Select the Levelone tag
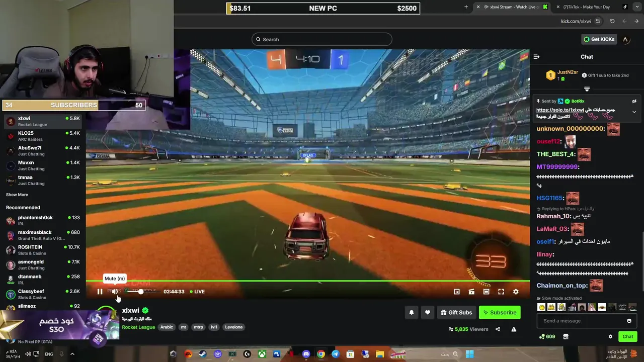Screen dimensions: 644x362 click(x=234, y=327)
